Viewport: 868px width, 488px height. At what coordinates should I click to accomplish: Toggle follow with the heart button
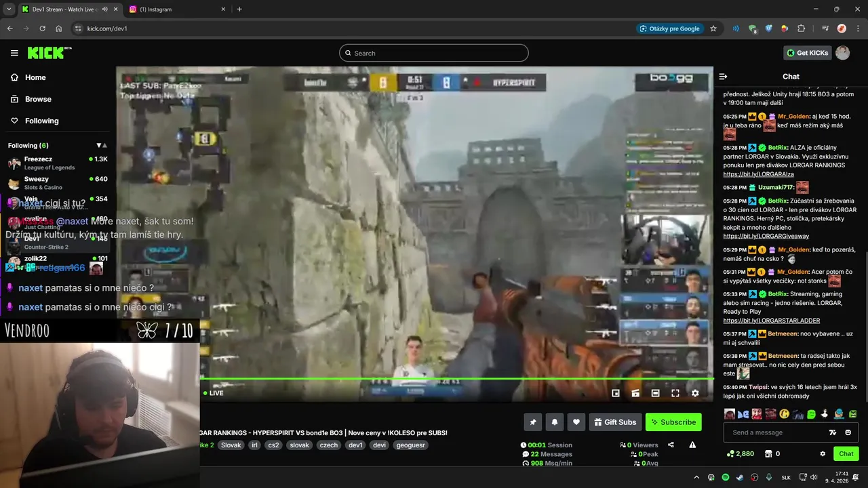(576, 422)
